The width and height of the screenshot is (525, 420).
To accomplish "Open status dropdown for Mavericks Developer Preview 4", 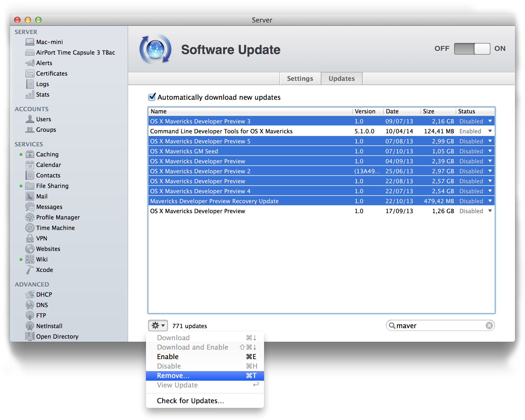I will coord(490,191).
